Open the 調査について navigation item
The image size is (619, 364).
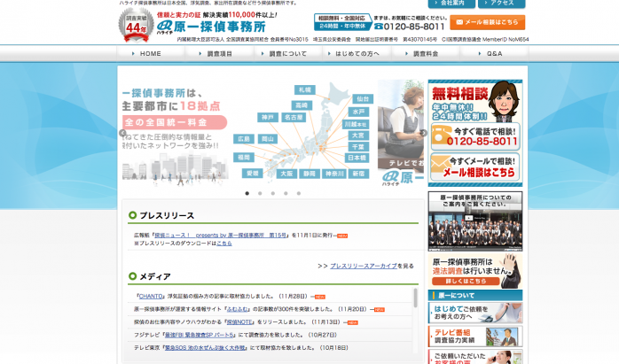click(x=288, y=54)
